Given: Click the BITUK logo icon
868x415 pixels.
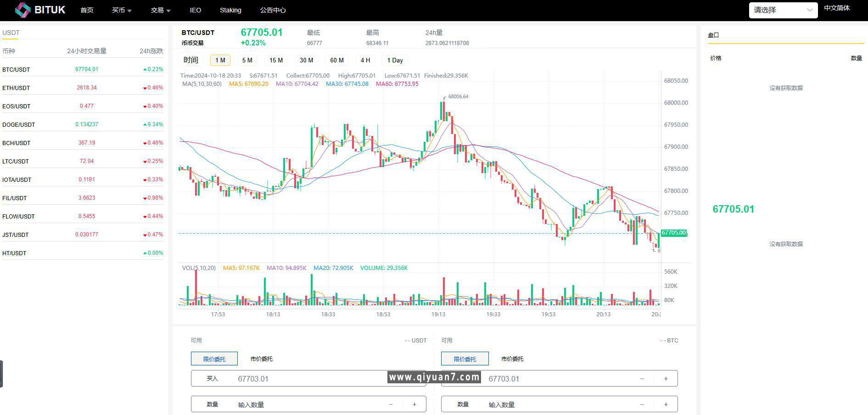Looking at the screenshot, I should pyautogui.click(x=22, y=10).
